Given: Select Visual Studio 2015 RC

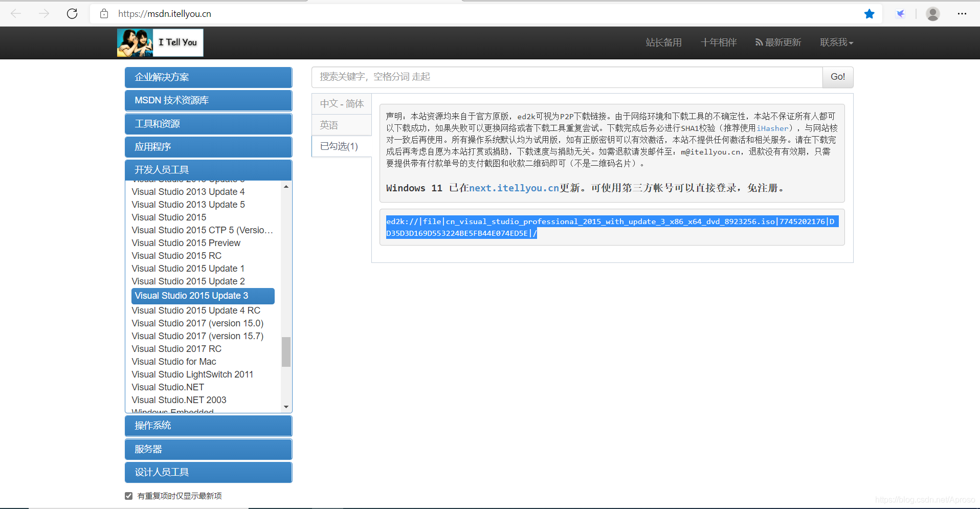Looking at the screenshot, I should (176, 256).
